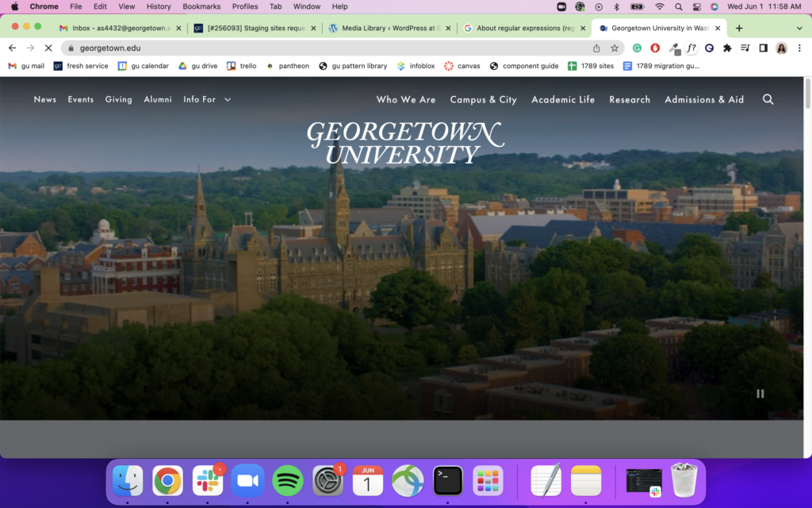Click the Georgetown University logo
Screen dimensions: 812x508
[405, 143]
